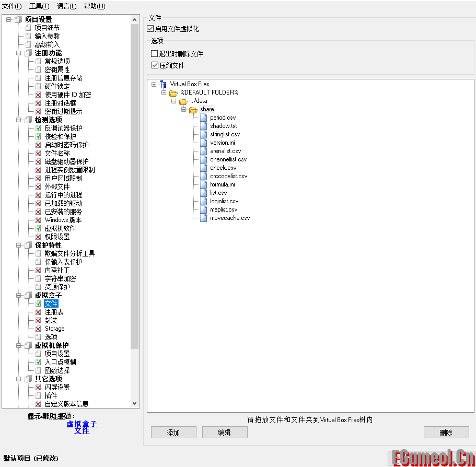Uncheck 启用文件虚拟化 checkbox
Image resolution: width=476 pixels, height=467 pixels.
click(150, 28)
